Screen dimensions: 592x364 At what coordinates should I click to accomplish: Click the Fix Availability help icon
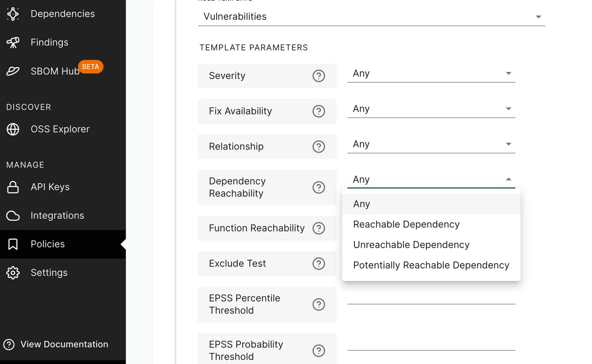[319, 111]
